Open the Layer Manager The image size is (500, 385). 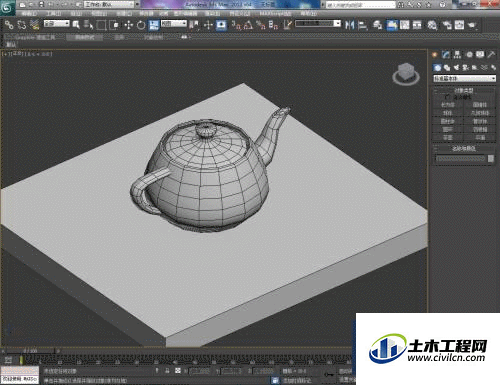(x=377, y=25)
